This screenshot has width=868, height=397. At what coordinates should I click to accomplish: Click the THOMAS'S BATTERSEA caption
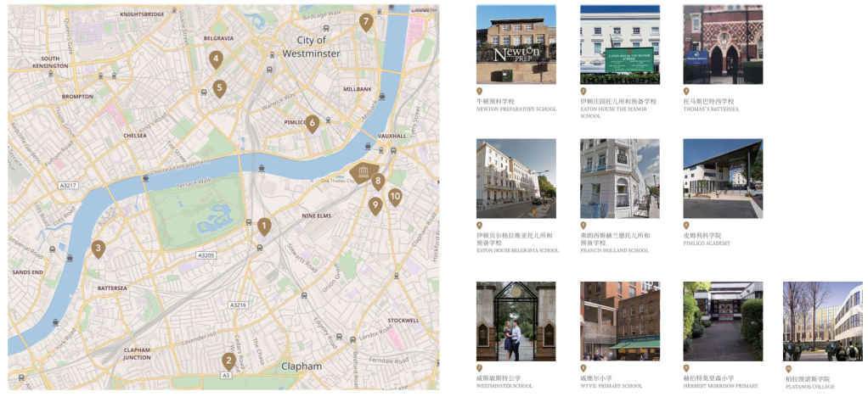[711, 109]
